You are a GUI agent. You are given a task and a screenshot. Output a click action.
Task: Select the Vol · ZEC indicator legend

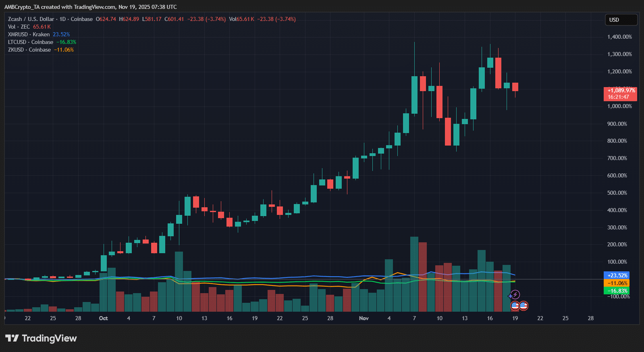(x=29, y=27)
